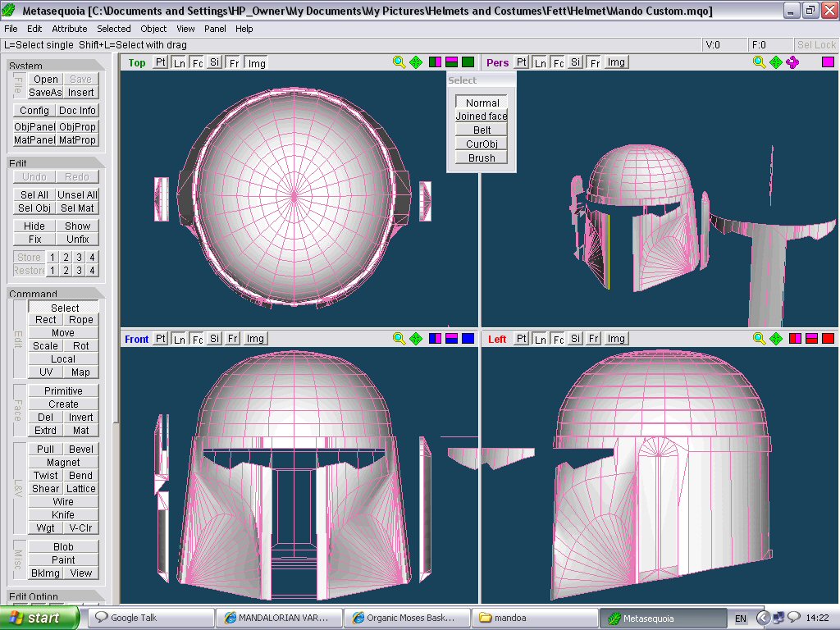Click the EN language indicator in system tray
The image size is (840, 630).
coord(741,619)
